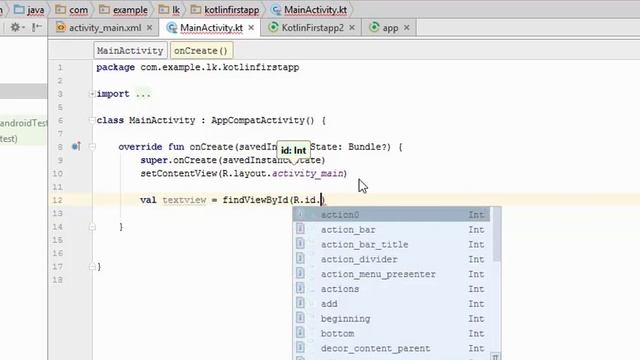640x360 pixels.
Task: Click the textview variable name
Action: [184, 200]
